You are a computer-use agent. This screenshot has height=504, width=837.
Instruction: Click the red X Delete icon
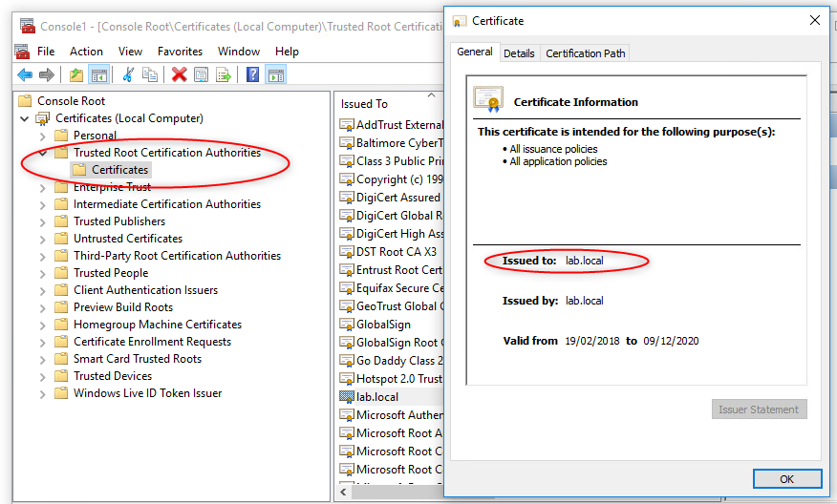179,74
